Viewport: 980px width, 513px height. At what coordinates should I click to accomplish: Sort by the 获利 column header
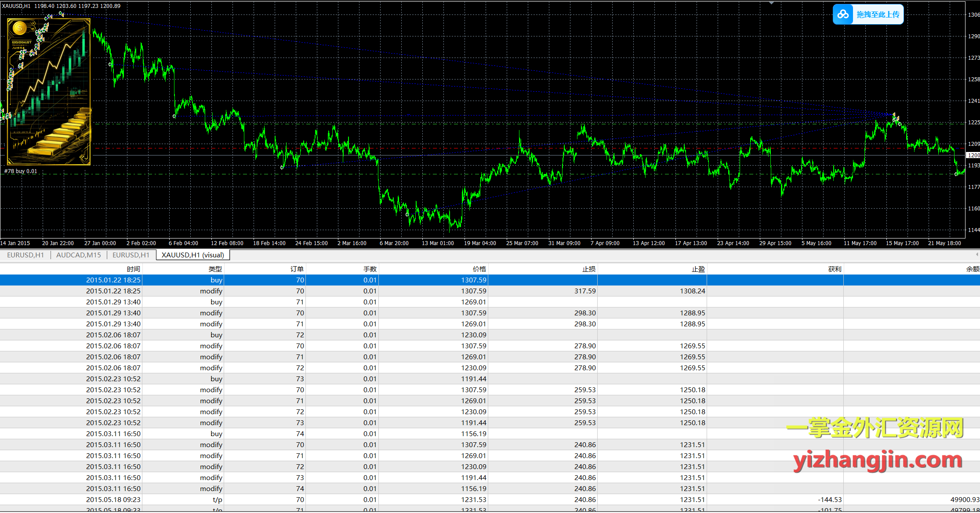[x=834, y=269]
